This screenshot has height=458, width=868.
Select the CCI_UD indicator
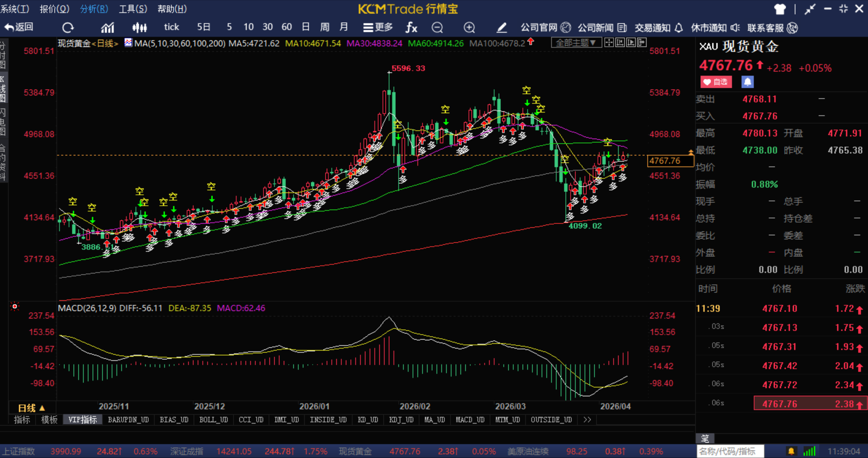coord(251,420)
